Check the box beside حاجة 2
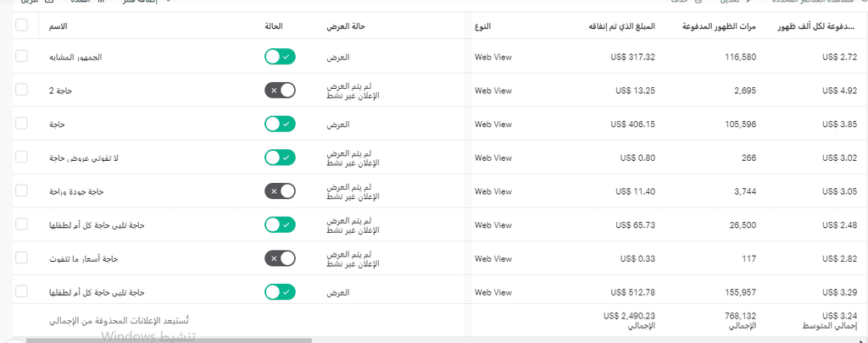Viewport: 868px width, 343px height. coord(21,90)
